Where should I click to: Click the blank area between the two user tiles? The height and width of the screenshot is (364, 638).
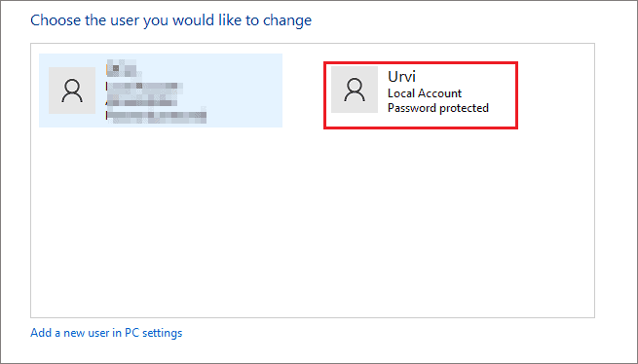(303, 91)
